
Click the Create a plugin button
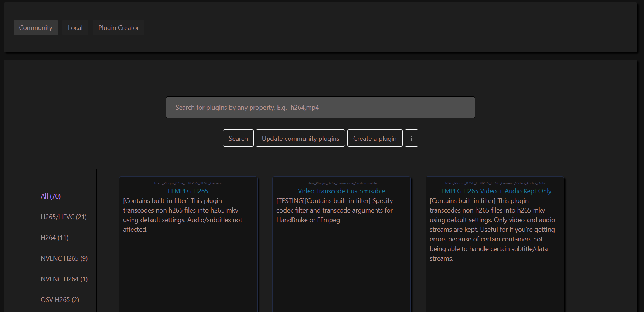375,138
